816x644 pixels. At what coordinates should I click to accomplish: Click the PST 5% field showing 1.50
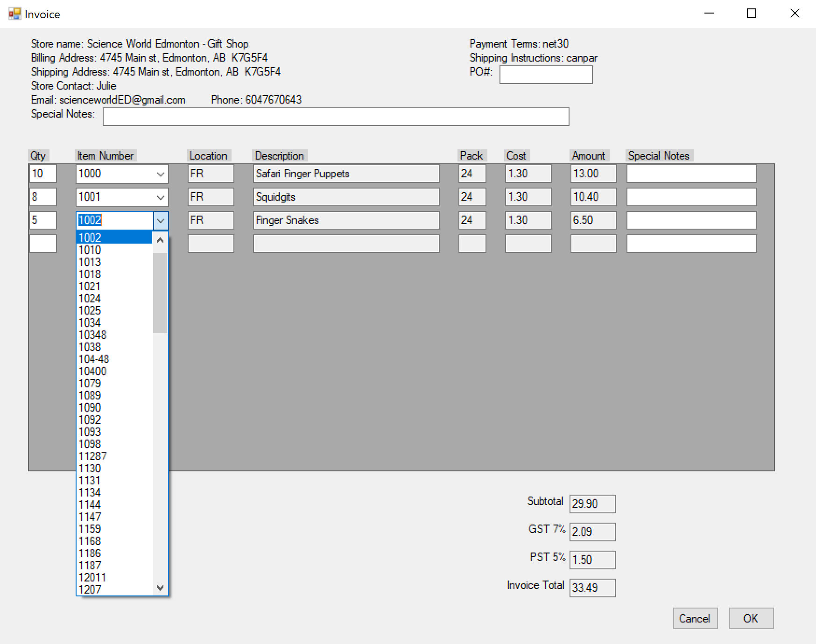coord(593,560)
